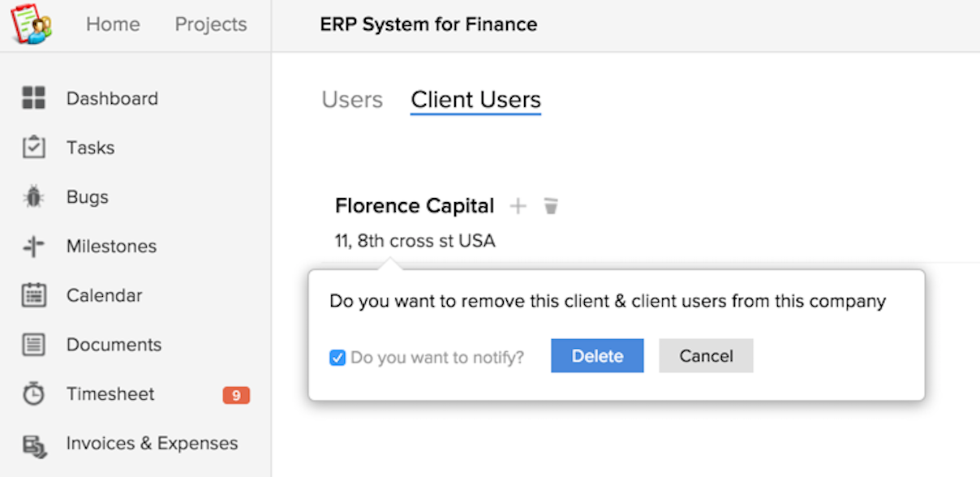Open Dashboard icon in sidebar
980x477 pixels.
[34, 98]
